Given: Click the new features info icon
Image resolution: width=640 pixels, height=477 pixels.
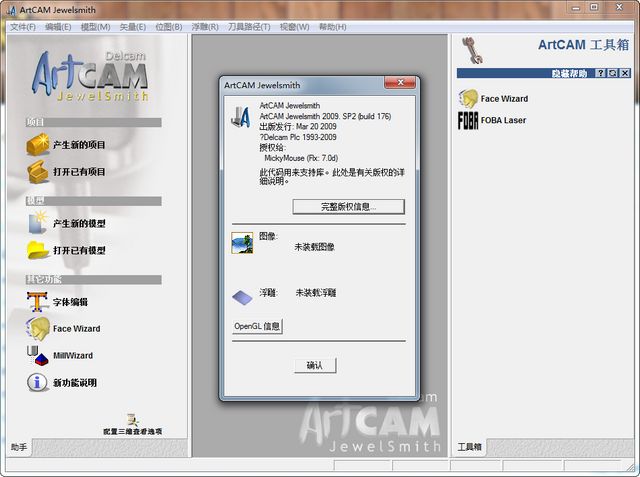Looking at the screenshot, I should pos(37,382).
